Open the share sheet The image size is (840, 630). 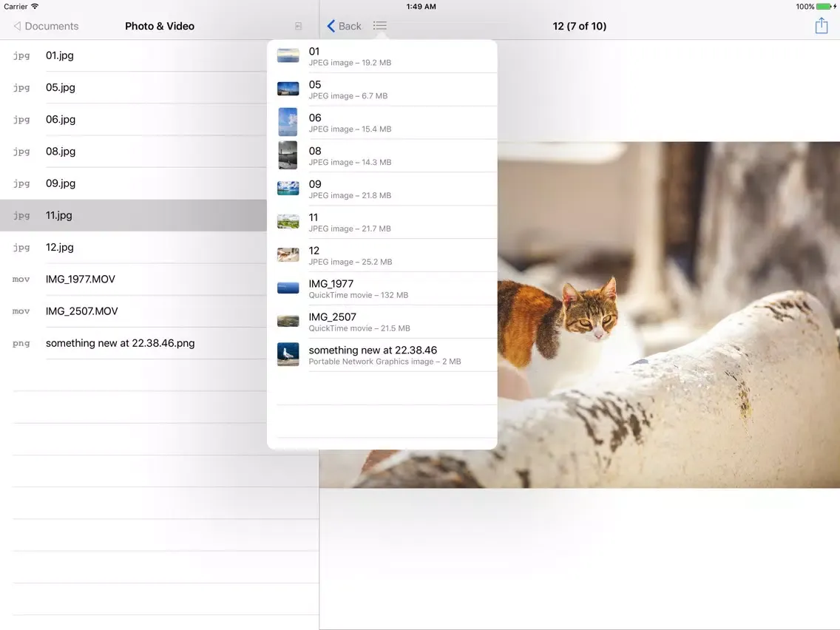[x=821, y=25]
